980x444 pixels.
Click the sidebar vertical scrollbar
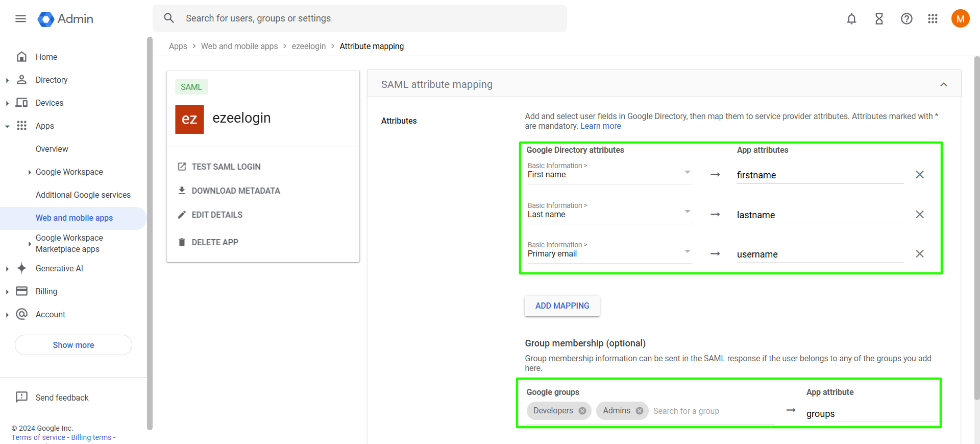150,233
